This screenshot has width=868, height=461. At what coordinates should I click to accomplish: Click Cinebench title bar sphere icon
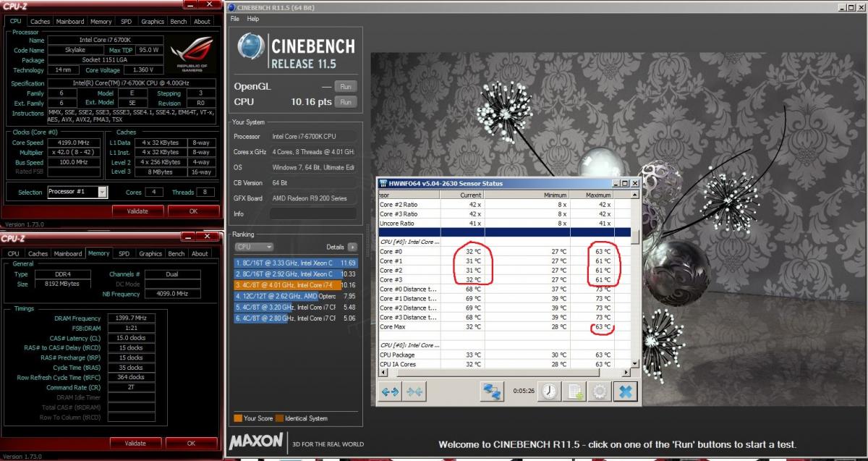(x=232, y=8)
